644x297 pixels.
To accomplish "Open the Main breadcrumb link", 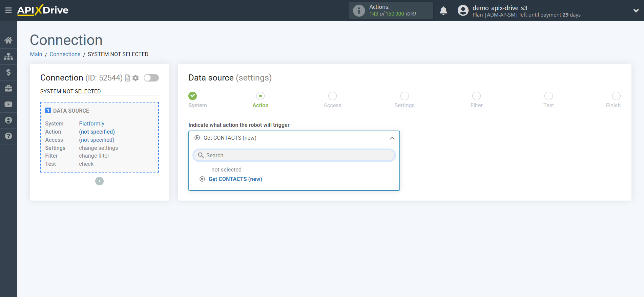I will click(36, 54).
